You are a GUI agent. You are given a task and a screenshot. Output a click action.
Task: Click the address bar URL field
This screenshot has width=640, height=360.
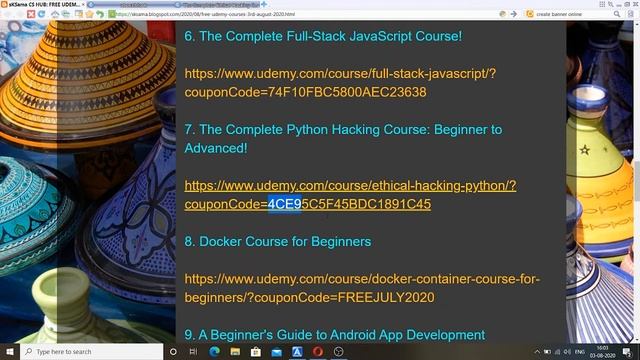point(302,14)
